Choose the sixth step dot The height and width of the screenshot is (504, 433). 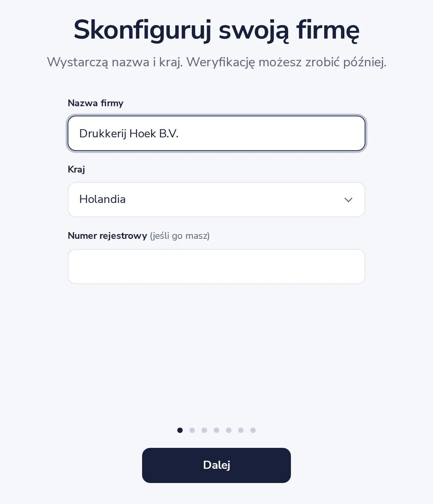241,430
